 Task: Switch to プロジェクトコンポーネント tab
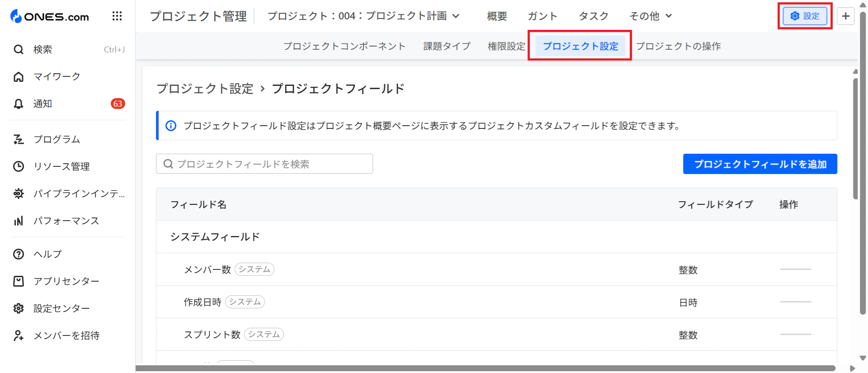(344, 46)
